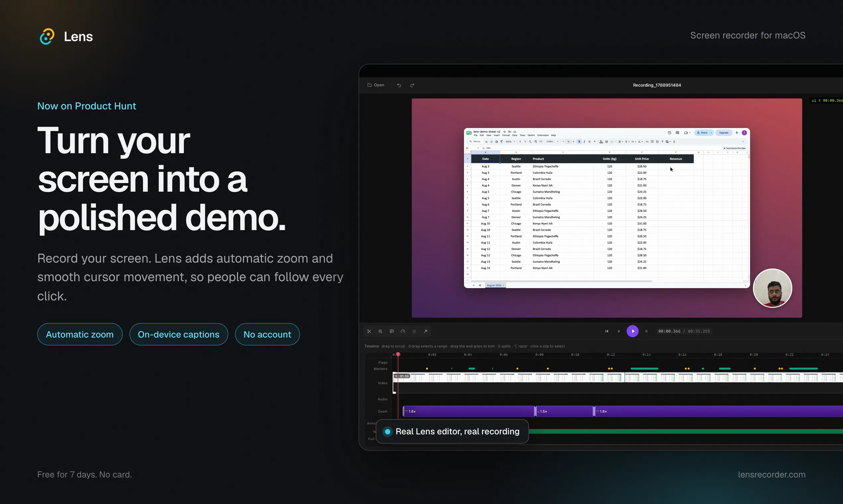Screen dimensions: 843x504
Task: Open the A1 name box dropdown
Action: pyautogui.click(x=478, y=148)
